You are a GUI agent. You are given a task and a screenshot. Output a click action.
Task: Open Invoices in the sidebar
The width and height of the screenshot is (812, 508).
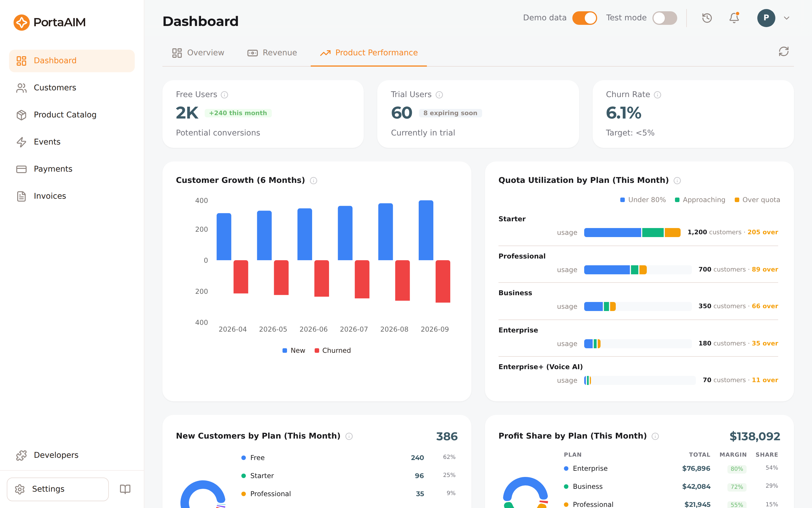coord(72,196)
